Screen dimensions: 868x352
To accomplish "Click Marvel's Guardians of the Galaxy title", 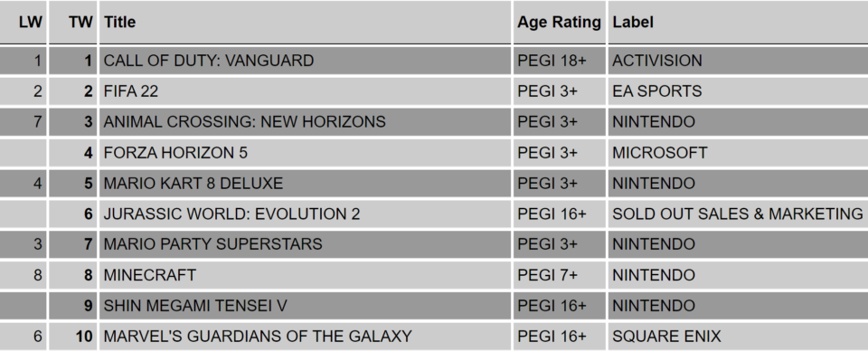I will coord(258,337).
